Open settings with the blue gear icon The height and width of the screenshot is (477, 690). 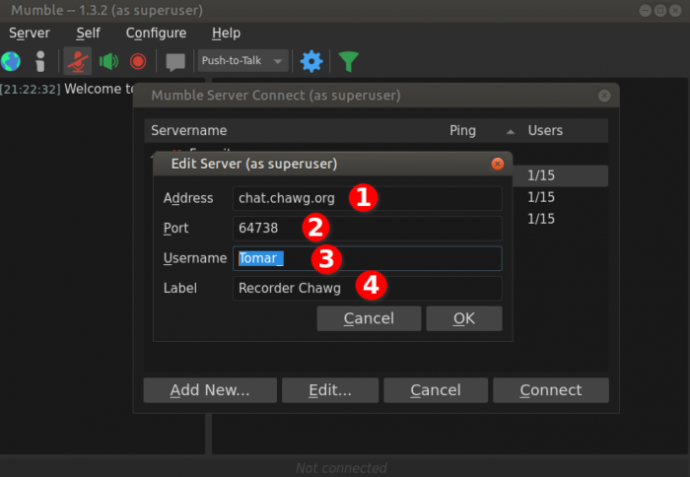pos(312,61)
